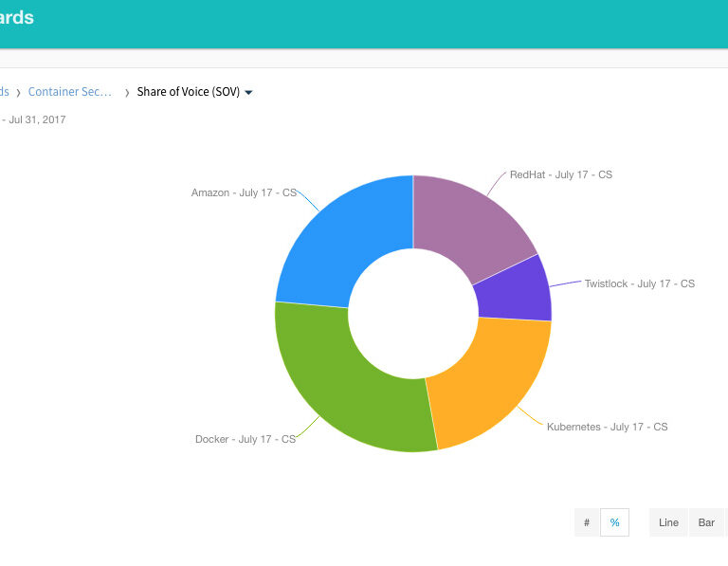Open the Share of Voice (SOV) dropdown

[x=195, y=92]
